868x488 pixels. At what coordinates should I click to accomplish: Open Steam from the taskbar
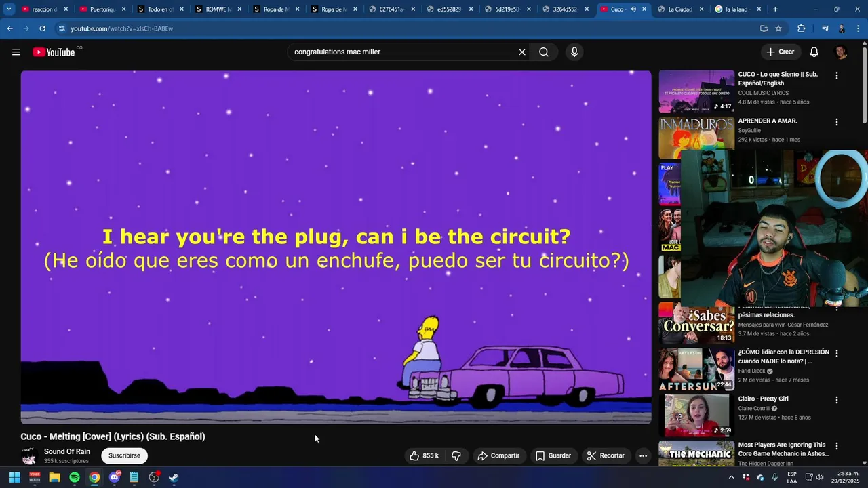click(x=174, y=477)
